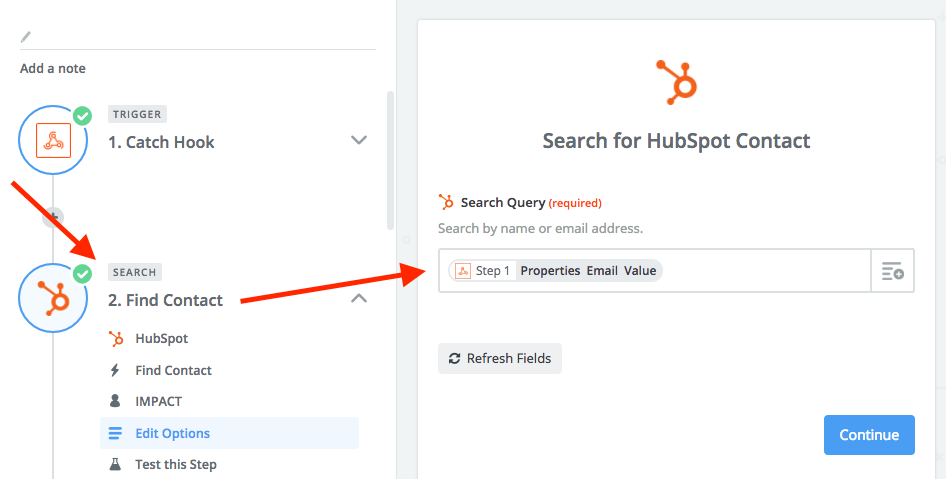The height and width of the screenshot is (479, 946).
Task: Click the HubSpot icon next to Search Query
Action: [x=446, y=202]
